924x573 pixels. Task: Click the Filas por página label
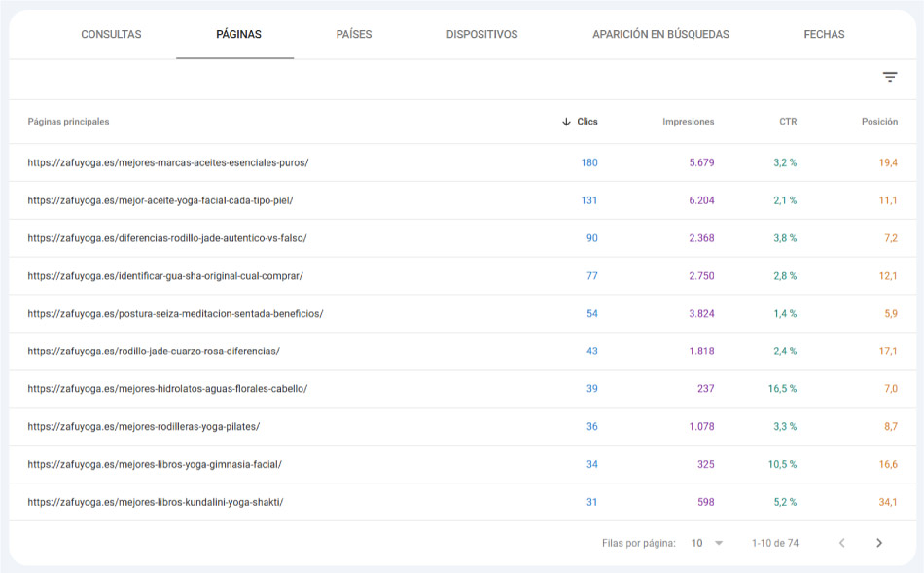(x=639, y=543)
